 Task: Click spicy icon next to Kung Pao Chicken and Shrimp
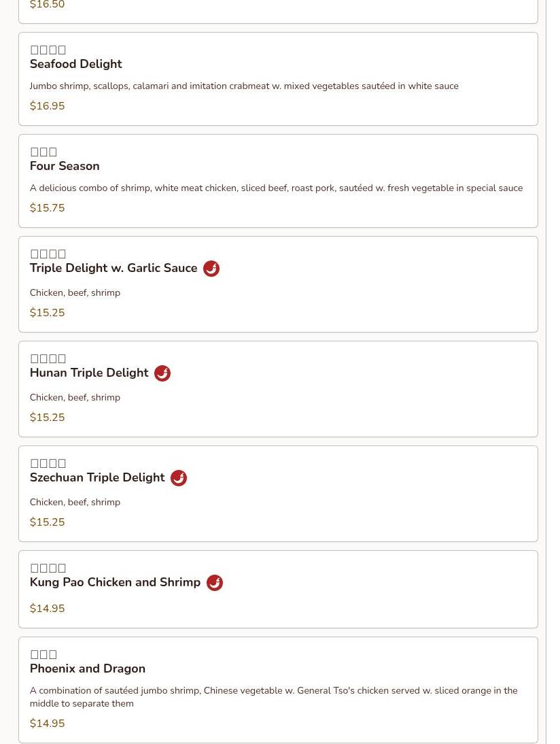tap(214, 583)
